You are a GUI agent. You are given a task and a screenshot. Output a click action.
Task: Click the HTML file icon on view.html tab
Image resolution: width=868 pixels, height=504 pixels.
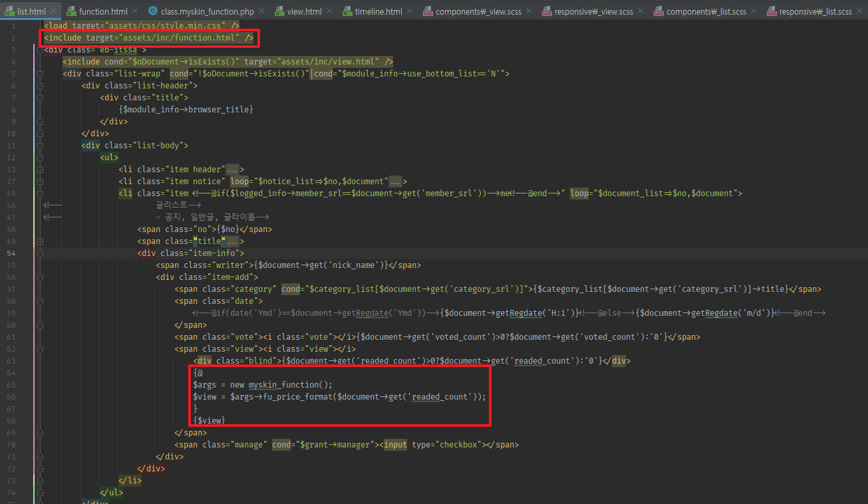[x=280, y=12]
